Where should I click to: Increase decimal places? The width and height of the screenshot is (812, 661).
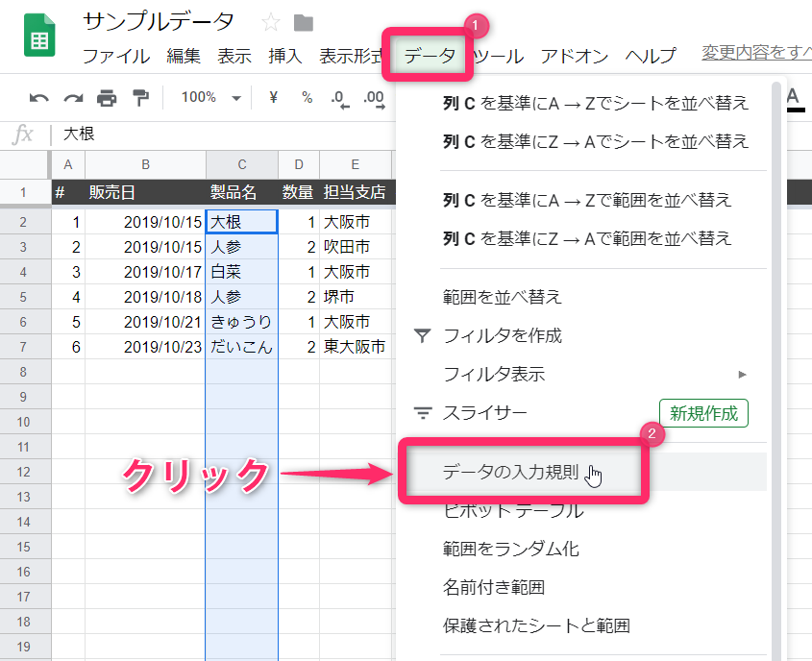pos(374,99)
